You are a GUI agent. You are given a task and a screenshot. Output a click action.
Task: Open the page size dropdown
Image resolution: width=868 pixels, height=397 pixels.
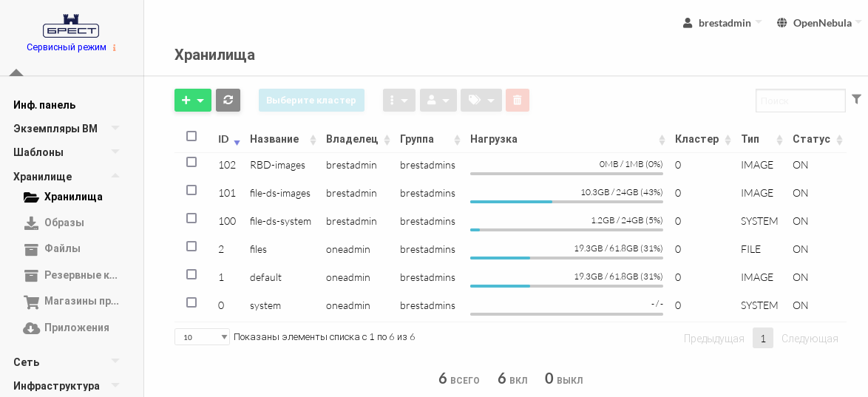click(202, 337)
